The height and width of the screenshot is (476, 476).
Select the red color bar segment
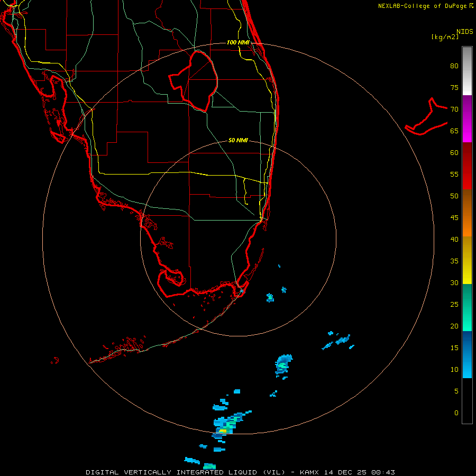click(x=467, y=166)
